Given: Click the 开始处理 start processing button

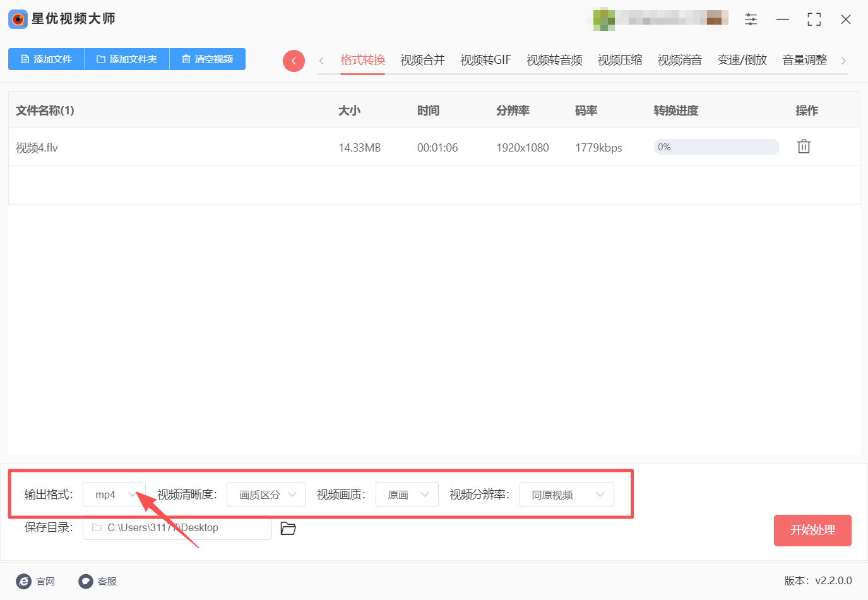Looking at the screenshot, I should (x=812, y=531).
